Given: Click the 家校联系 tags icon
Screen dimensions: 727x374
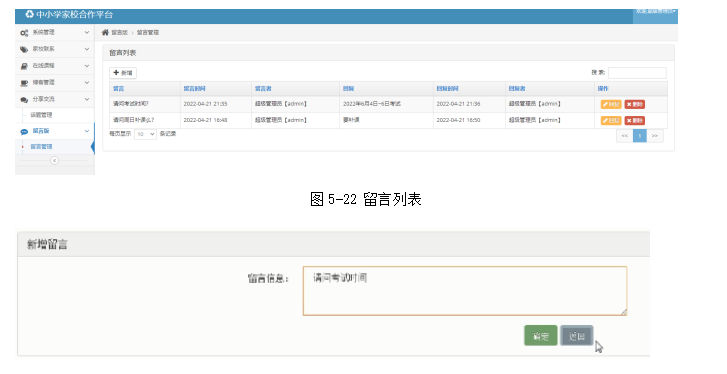Looking at the screenshot, I should (24, 49).
